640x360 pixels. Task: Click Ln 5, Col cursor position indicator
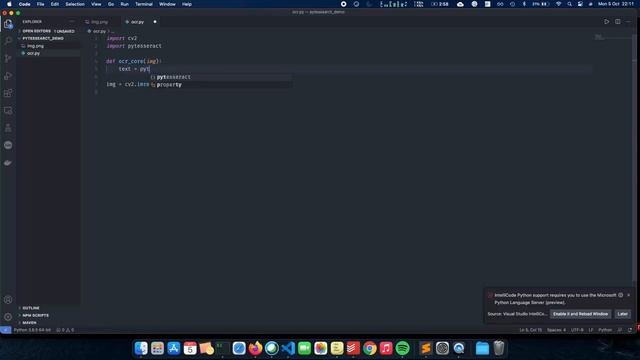point(531,330)
